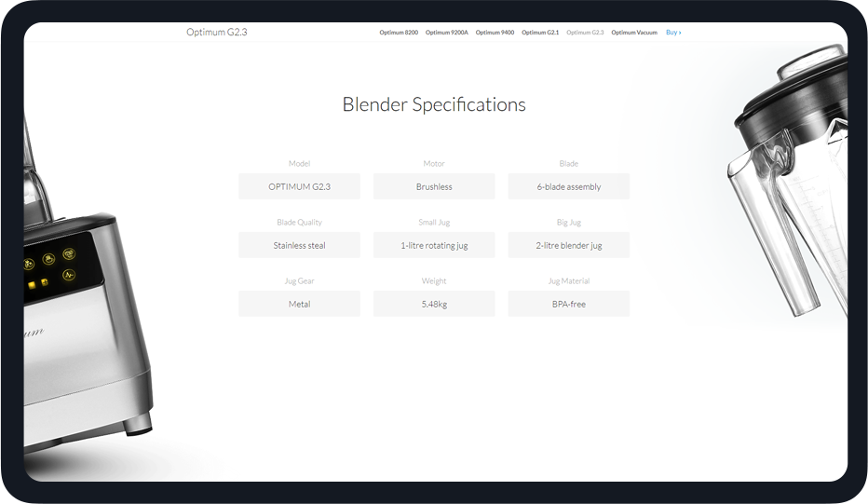Switch to the Optimum G2.1 page
Image resolution: width=868 pixels, height=504 pixels.
(540, 33)
